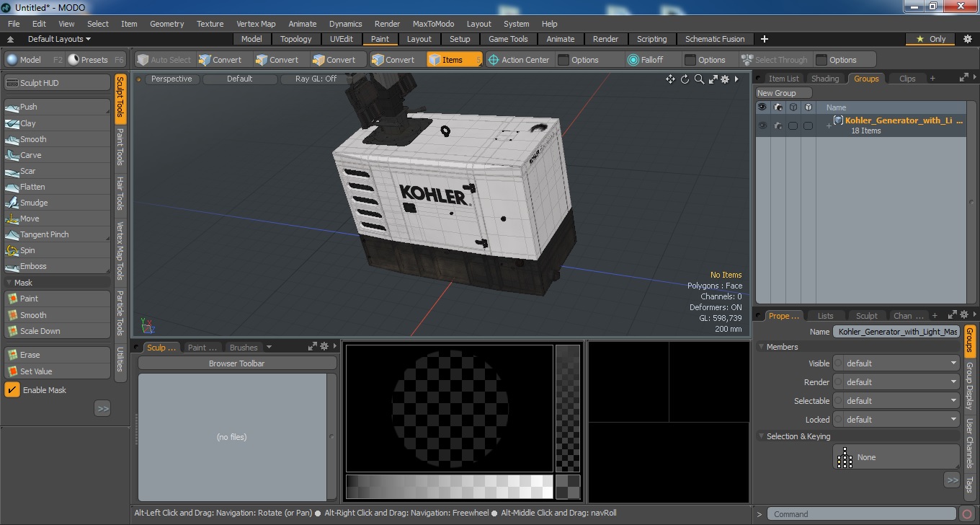Click Ray GL: Off button
The image size is (980, 525).
coord(316,79)
